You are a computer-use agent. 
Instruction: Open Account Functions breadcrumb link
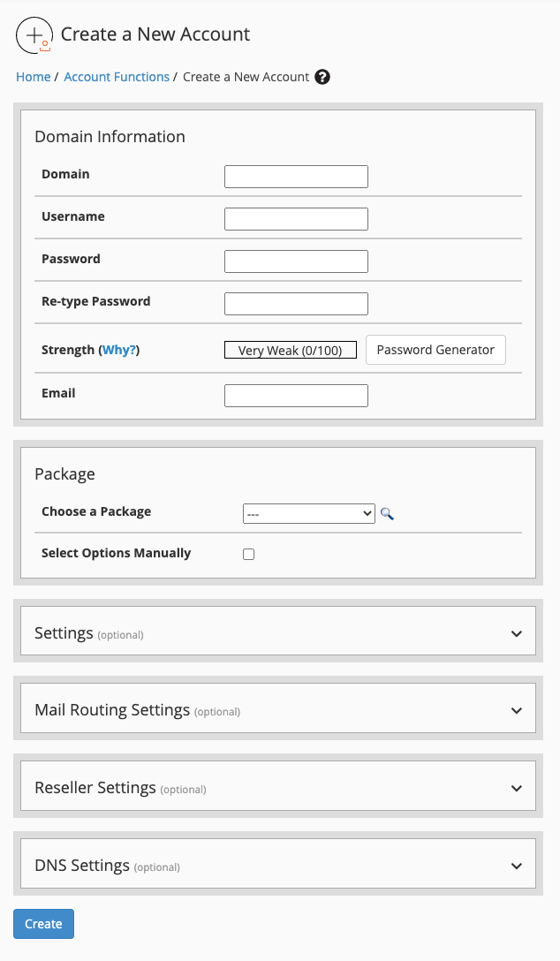pos(117,77)
